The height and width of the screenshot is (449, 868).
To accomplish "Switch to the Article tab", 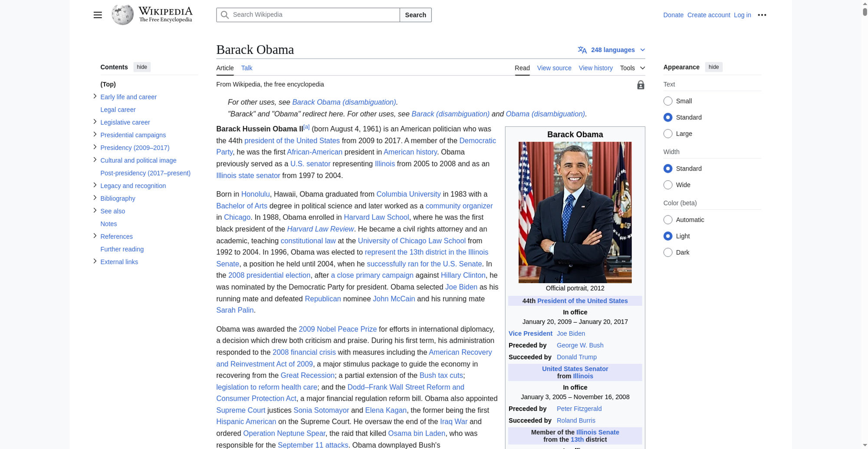I will [225, 68].
